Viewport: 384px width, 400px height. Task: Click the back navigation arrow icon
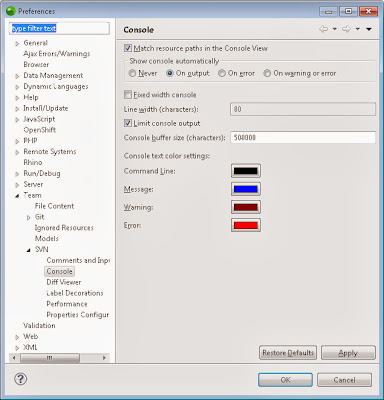[324, 29]
